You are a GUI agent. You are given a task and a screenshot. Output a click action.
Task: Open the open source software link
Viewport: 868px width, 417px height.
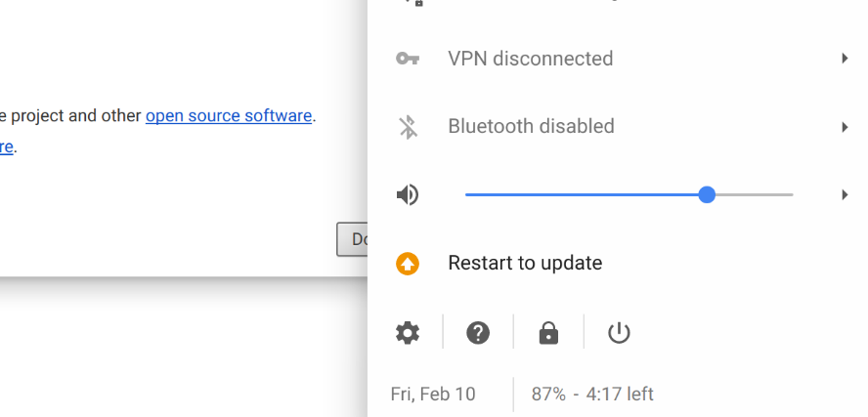229,115
